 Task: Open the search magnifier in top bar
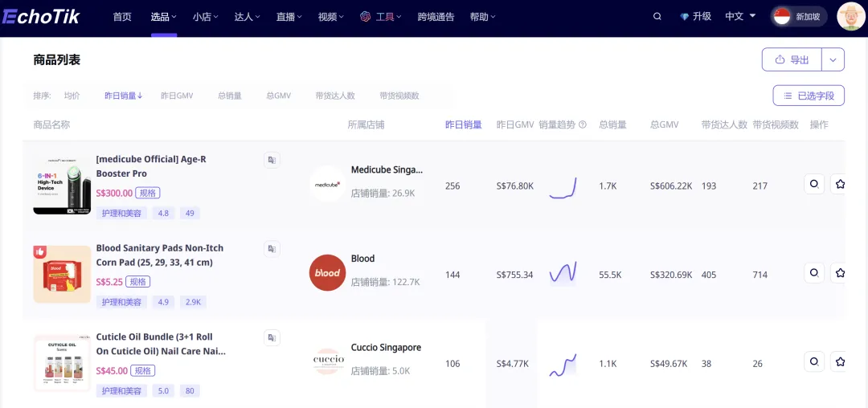(657, 17)
